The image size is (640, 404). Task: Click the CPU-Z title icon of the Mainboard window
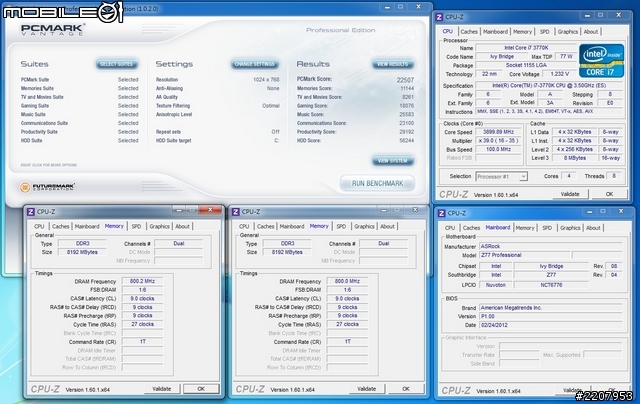[x=442, y=213]
